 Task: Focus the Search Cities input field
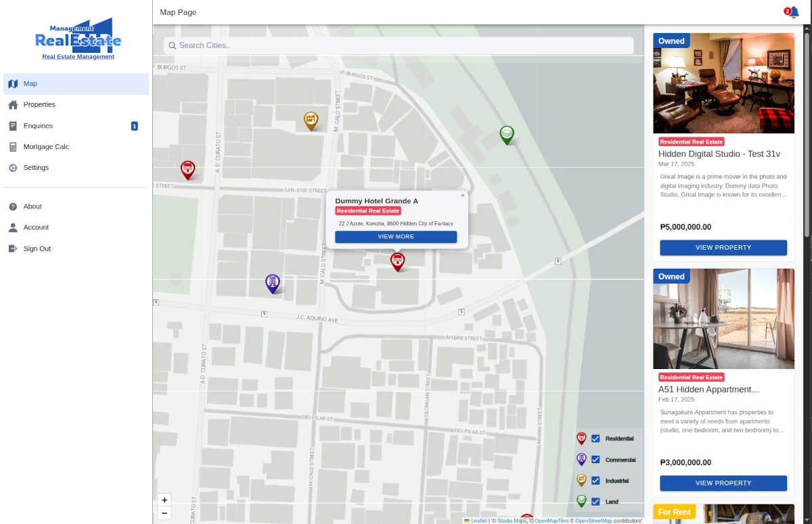[399, 45]
